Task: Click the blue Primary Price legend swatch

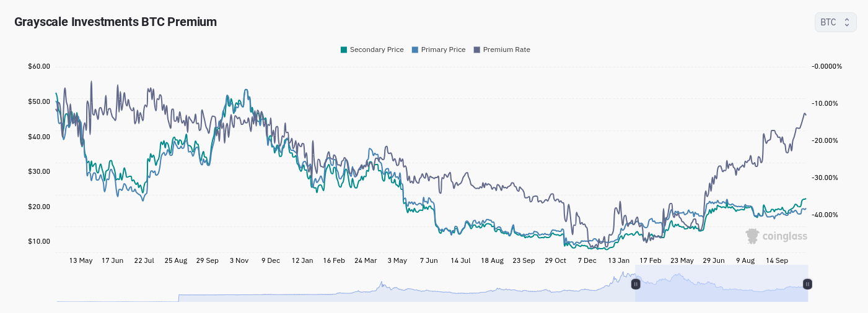Action: pos(415,49)
